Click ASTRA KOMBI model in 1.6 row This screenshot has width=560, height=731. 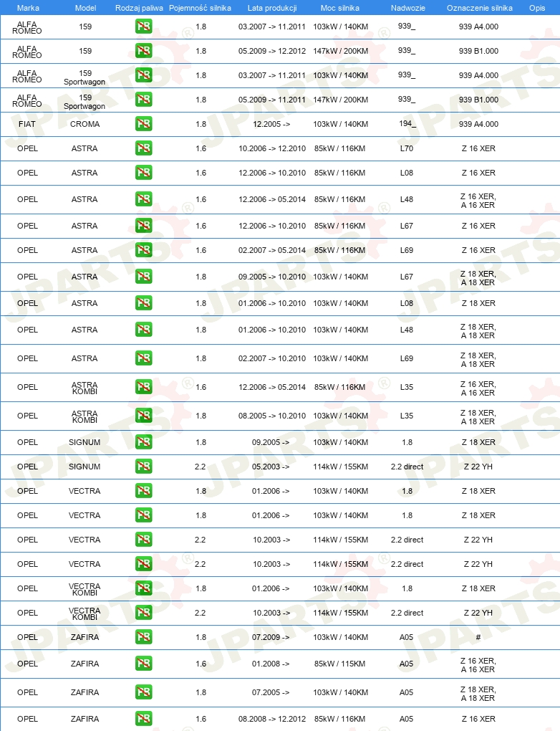click(85, 388)
